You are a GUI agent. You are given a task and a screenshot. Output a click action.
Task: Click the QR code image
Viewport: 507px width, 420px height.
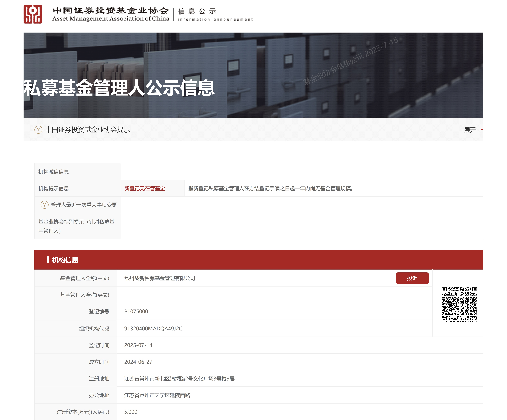tap(459, 304)
